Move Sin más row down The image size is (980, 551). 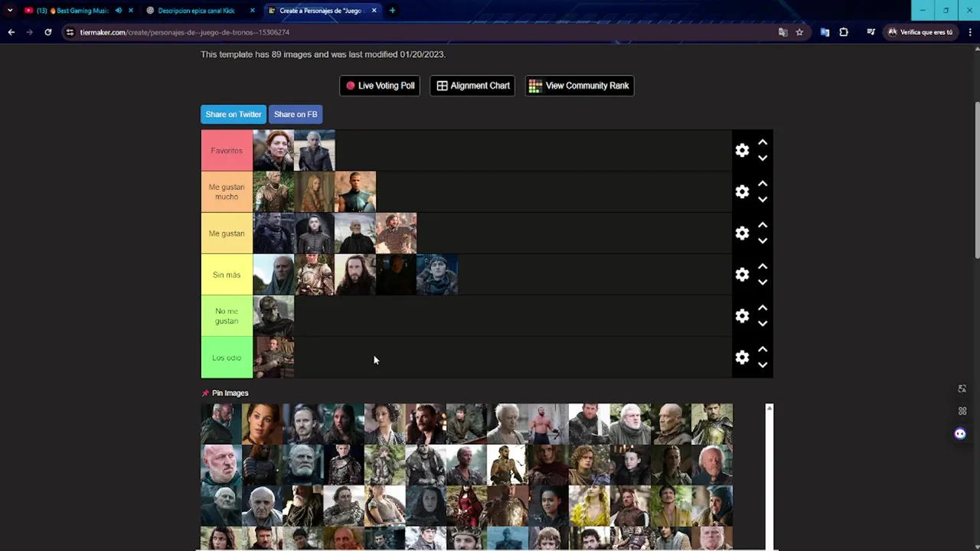point(763,282)
